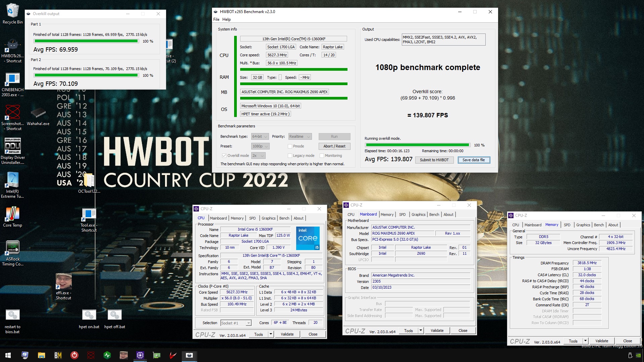This screenshot has height=362, width=644.
Task: Click Close in CPU-Z Memory window
Action: pyautogui.click(x=627, y=341)
